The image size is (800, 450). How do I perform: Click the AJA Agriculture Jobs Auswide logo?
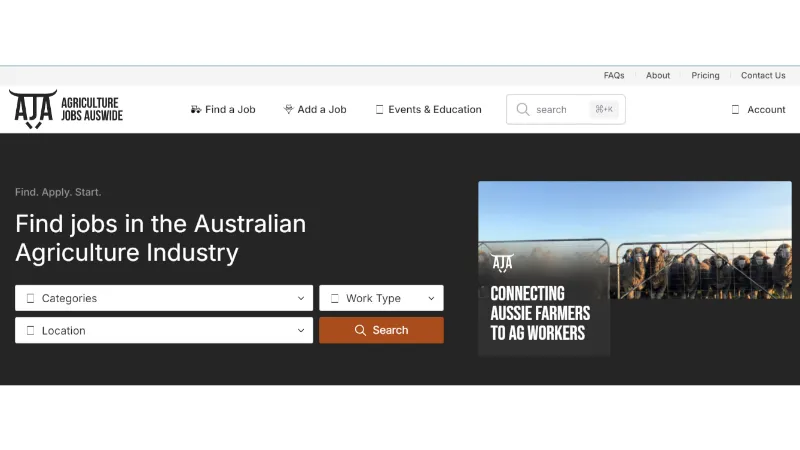[x=66, y=109]
